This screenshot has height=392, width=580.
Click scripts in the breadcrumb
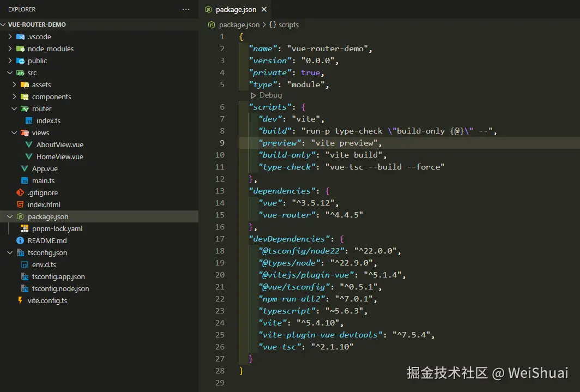pyautogui.click(x=288, y=25)
